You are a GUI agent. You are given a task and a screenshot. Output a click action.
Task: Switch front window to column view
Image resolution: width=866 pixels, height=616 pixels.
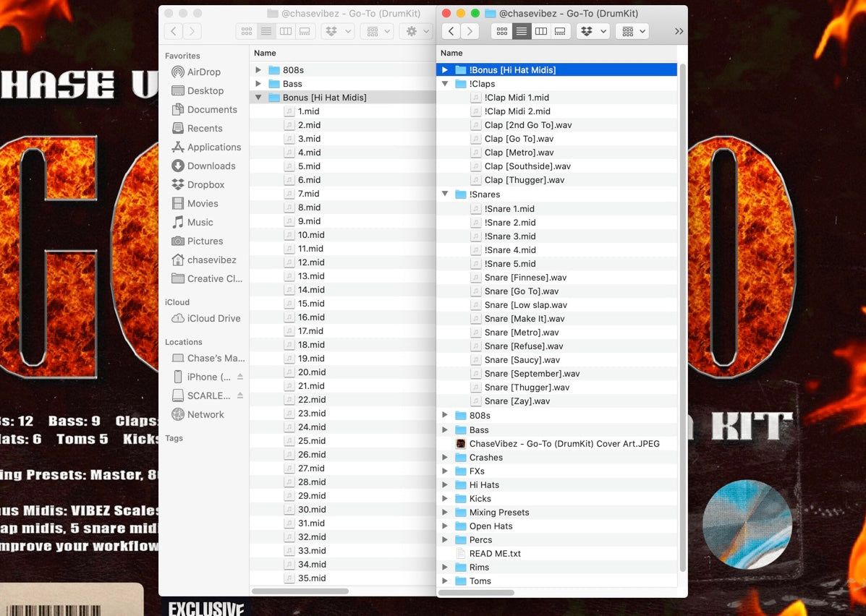coord(541,31)
